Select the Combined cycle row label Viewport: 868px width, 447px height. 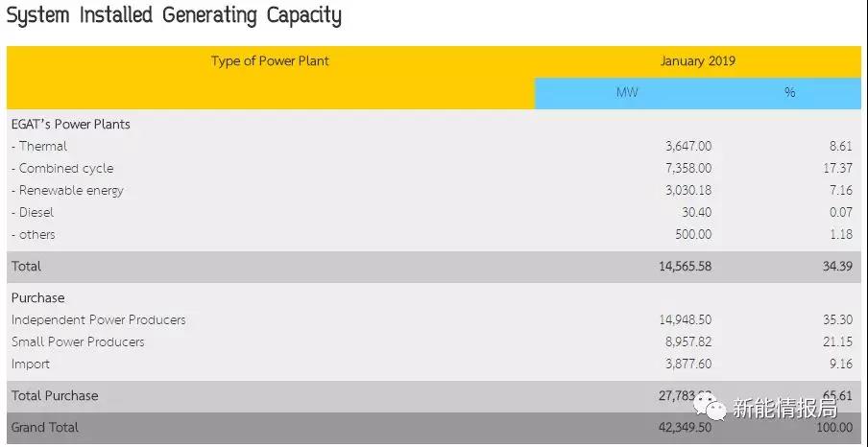point(62,168)
